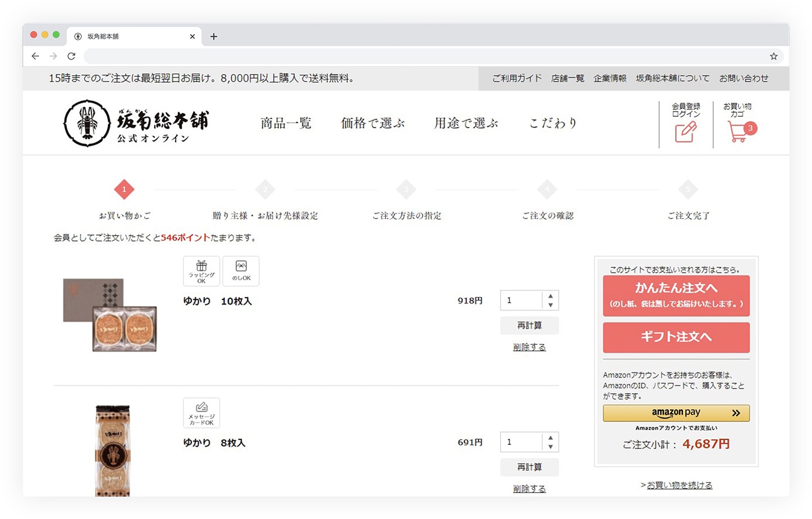812x519 pixels.
Task: Click the browser forward arrow
Action: [53, 56]
